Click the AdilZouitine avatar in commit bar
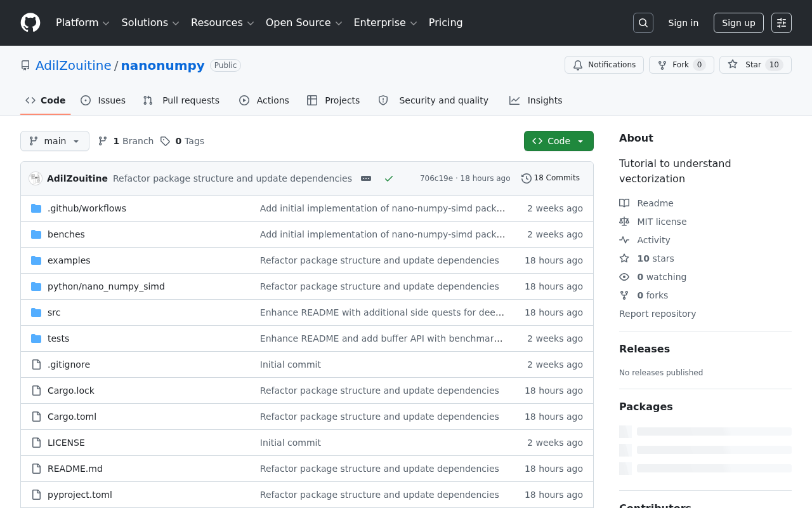Image resolution: width=812 pixels, height=508 pixels. 36,178
